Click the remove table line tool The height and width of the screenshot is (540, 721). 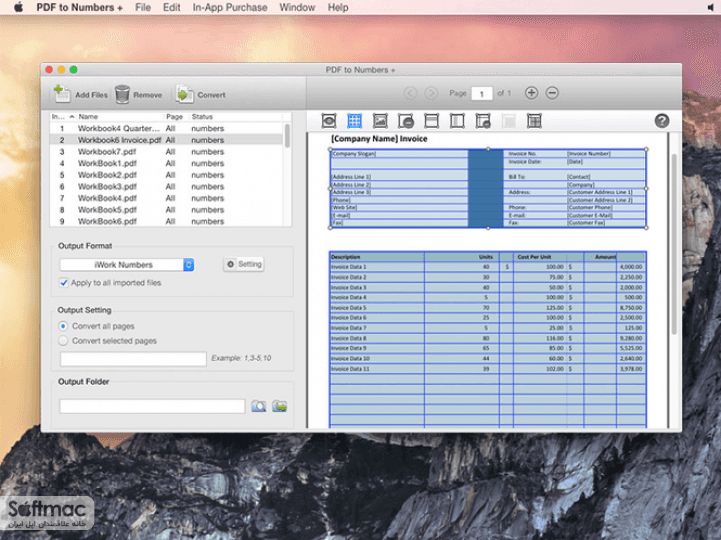click(x=483, y=121)
